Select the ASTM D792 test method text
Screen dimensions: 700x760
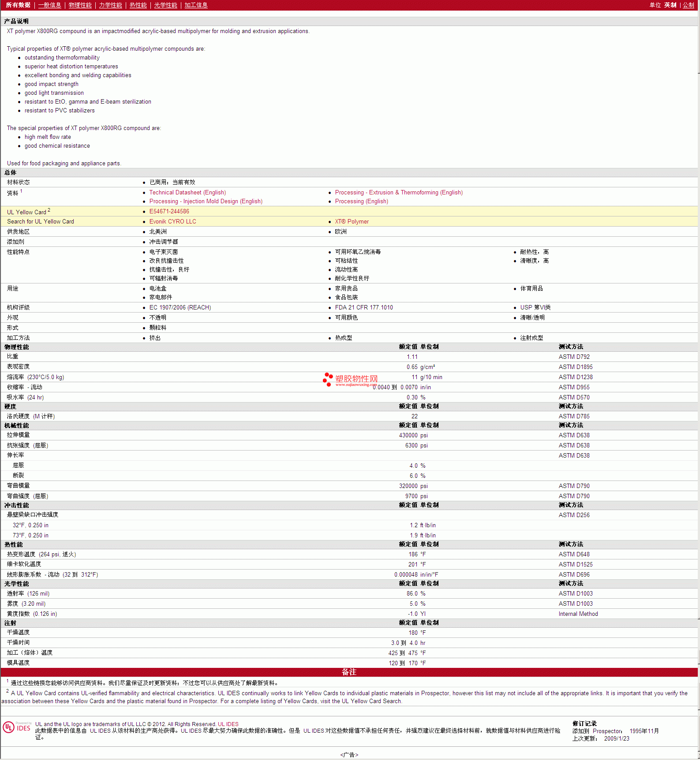click(574, 357)
